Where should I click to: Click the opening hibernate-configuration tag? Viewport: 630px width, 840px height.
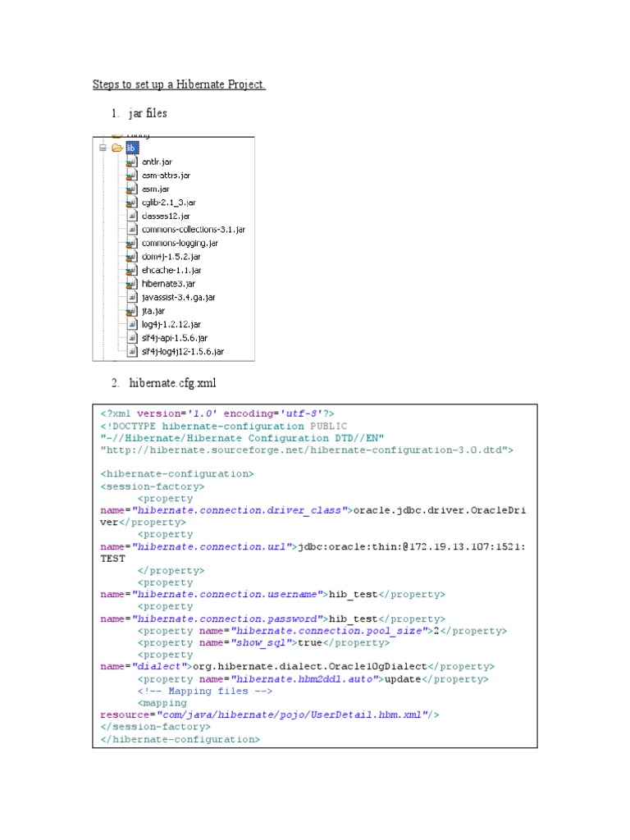coord(177,474)
